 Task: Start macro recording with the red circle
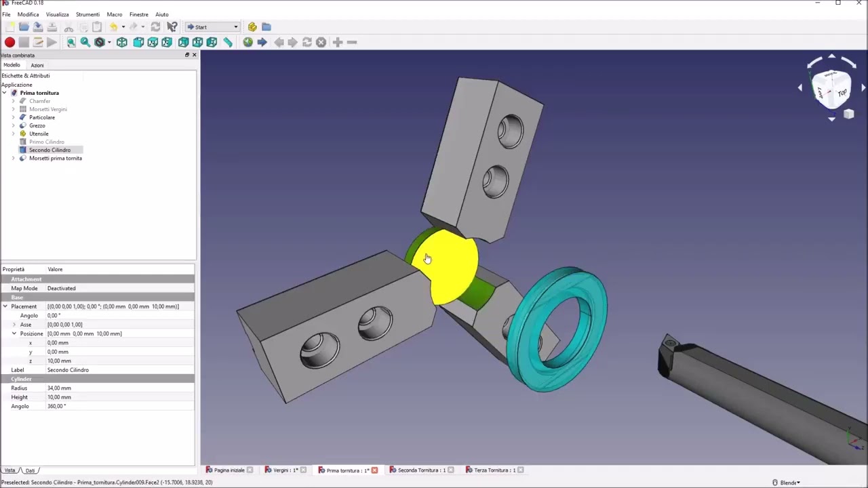tap(9, 42)
